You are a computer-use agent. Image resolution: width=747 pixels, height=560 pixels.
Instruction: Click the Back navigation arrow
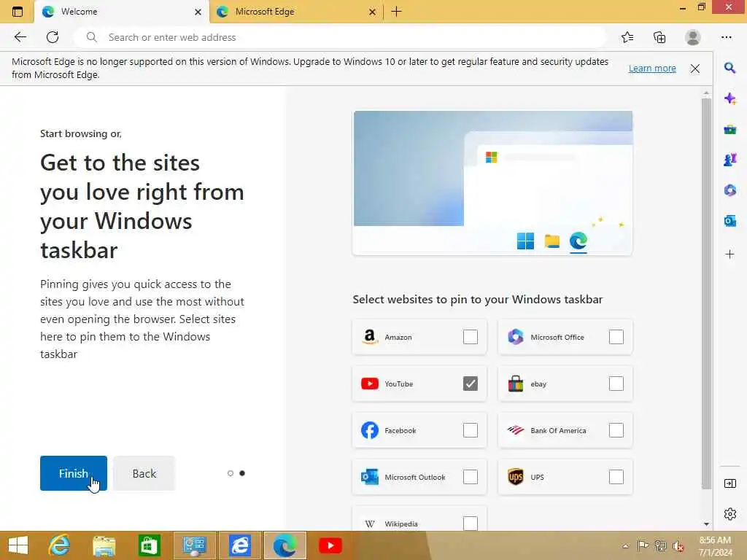tap(20, 37)
